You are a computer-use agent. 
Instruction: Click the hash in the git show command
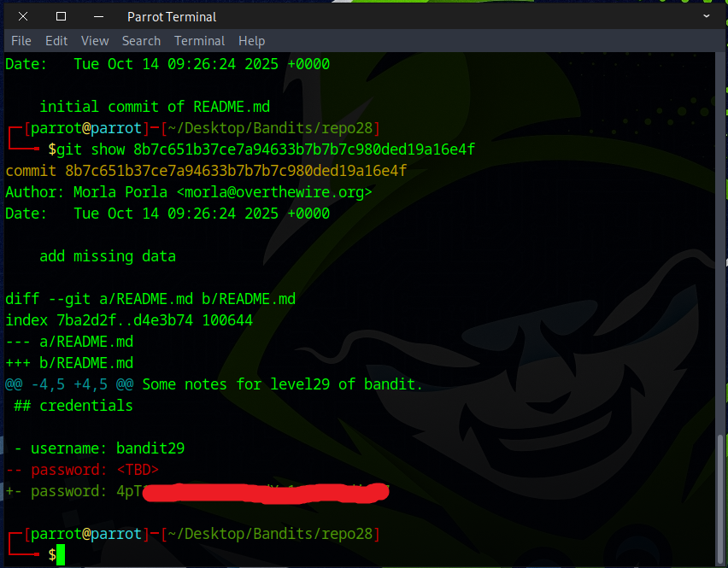pos(303,149)
